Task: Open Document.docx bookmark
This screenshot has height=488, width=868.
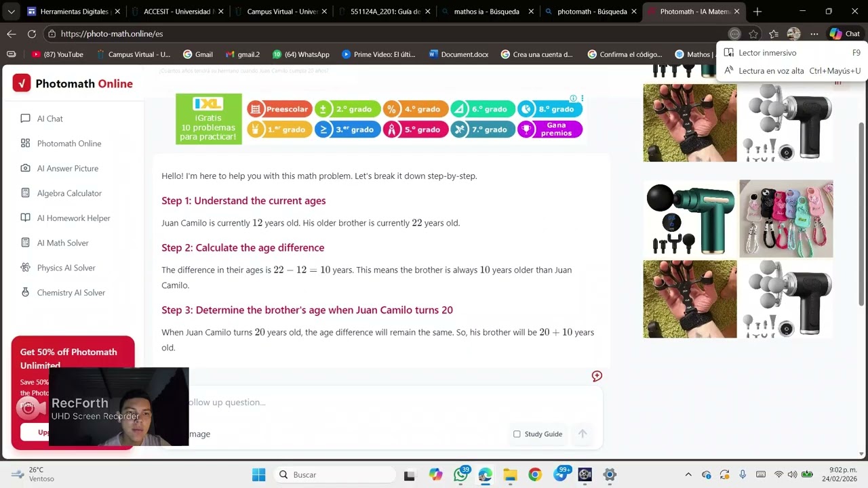Action: (x=458, y=54)
